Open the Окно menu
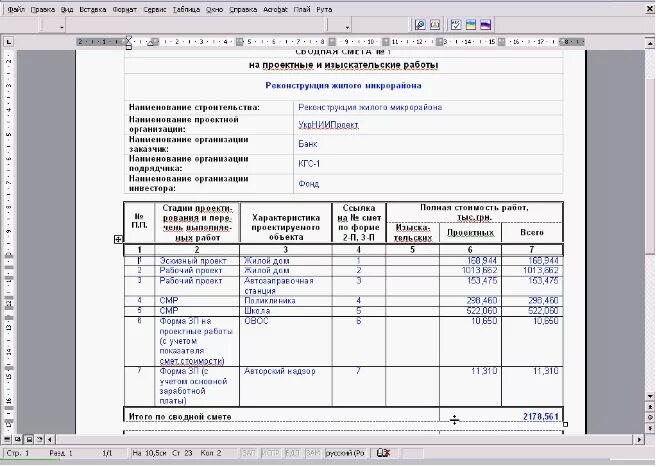The height and width of the screenshot is (467, 656). click(214, 9)
